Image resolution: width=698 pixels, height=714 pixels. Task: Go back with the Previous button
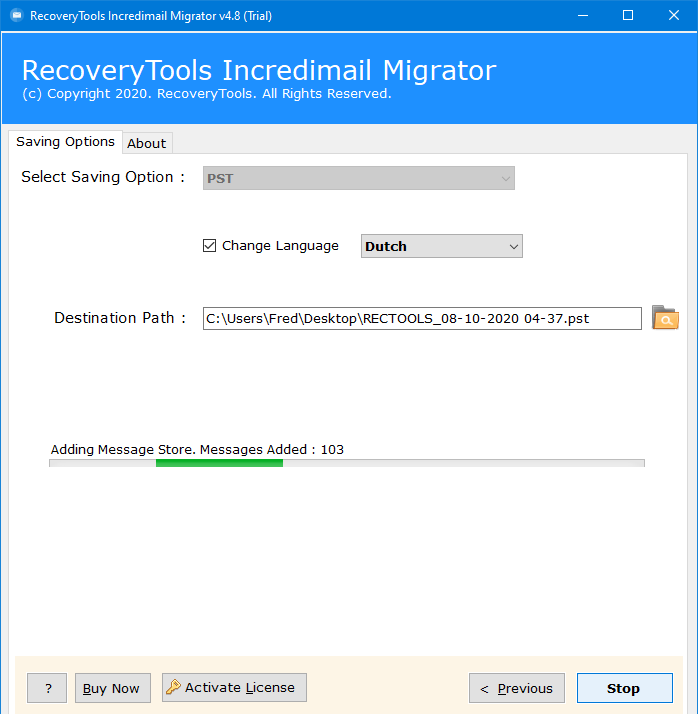click(x=517, y=688)
